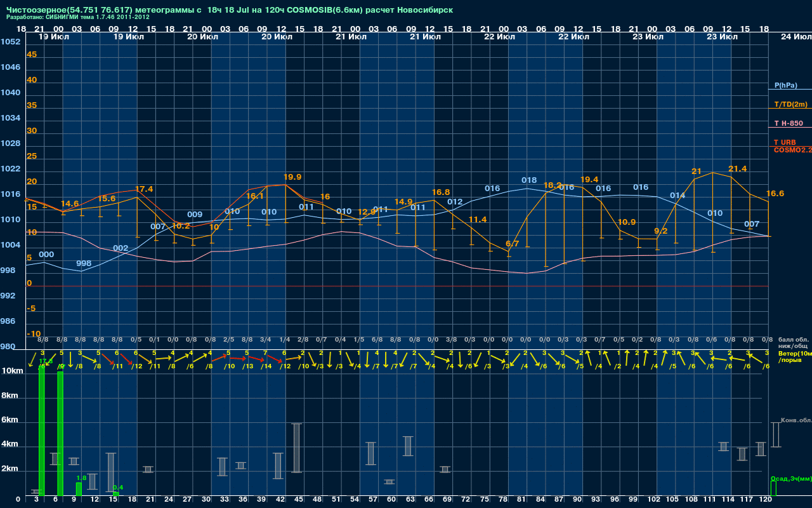Click the 009 pressure curve label
Screen dimensions: 812x508
point(195,215)
